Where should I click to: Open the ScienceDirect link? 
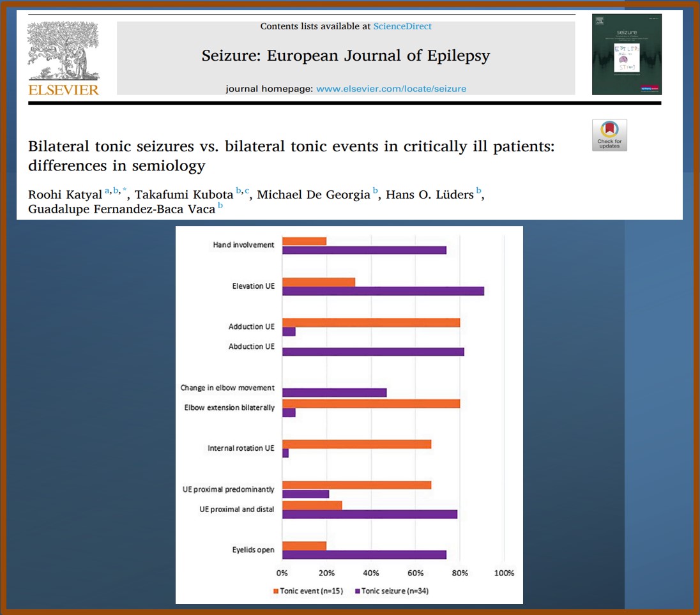point(402,26)
